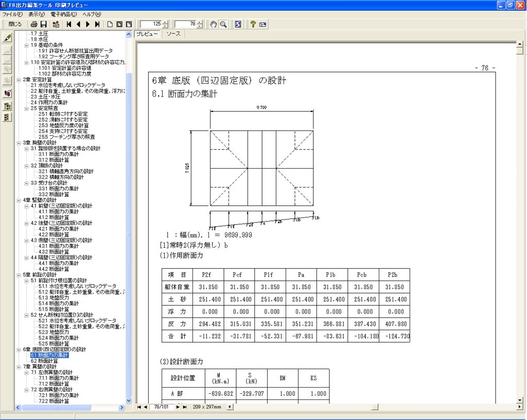Go to the next page arrow
527x420 pixels.
[87, 24]
